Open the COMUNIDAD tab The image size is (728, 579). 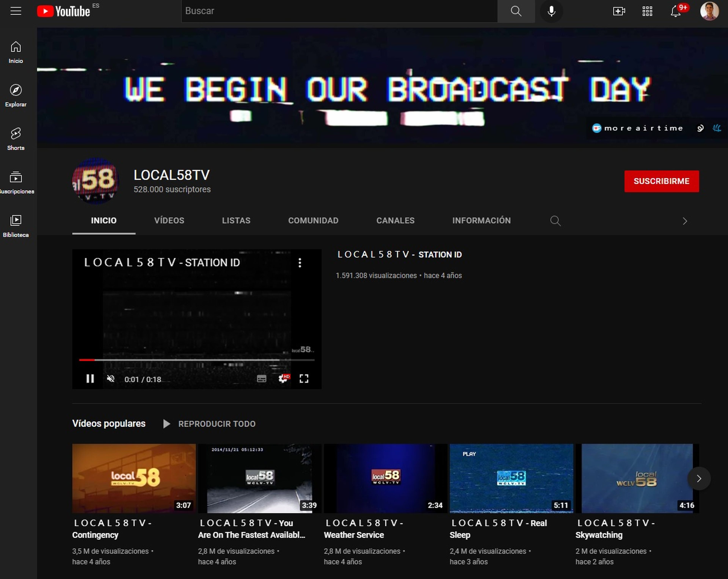[313, 221]
